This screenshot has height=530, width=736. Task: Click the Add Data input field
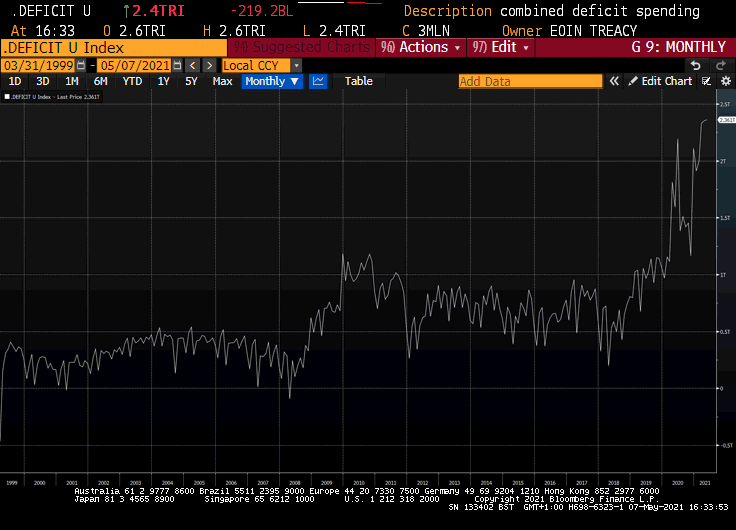(x=530, y=81)
